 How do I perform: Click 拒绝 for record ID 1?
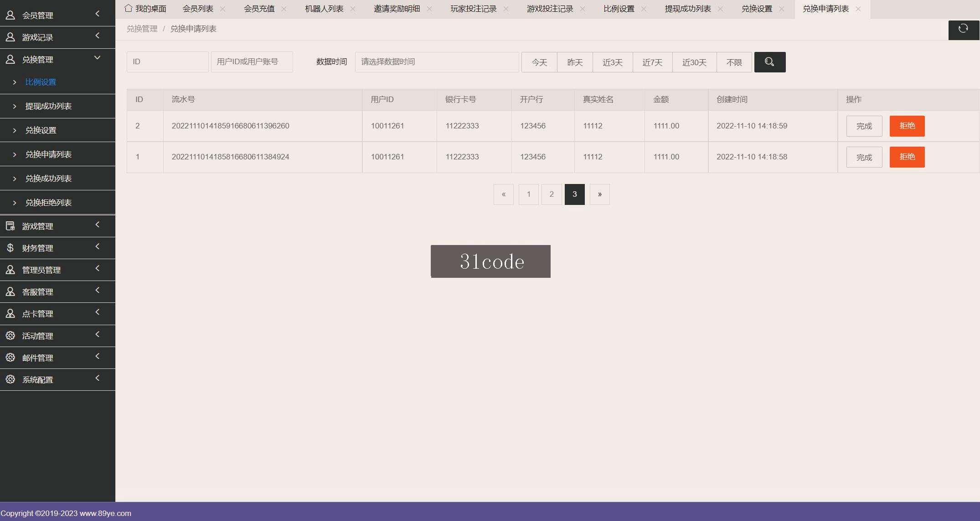(x=907, y=157)
